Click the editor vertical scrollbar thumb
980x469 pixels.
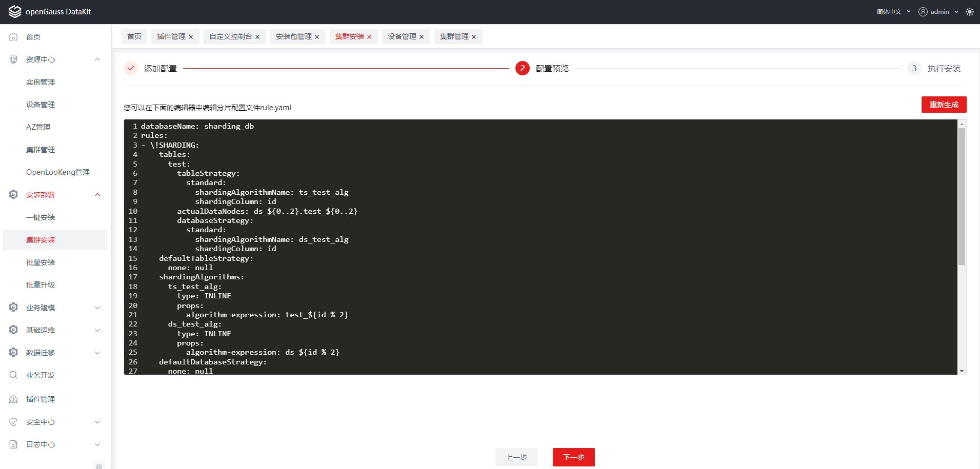[x=962, y=195]
